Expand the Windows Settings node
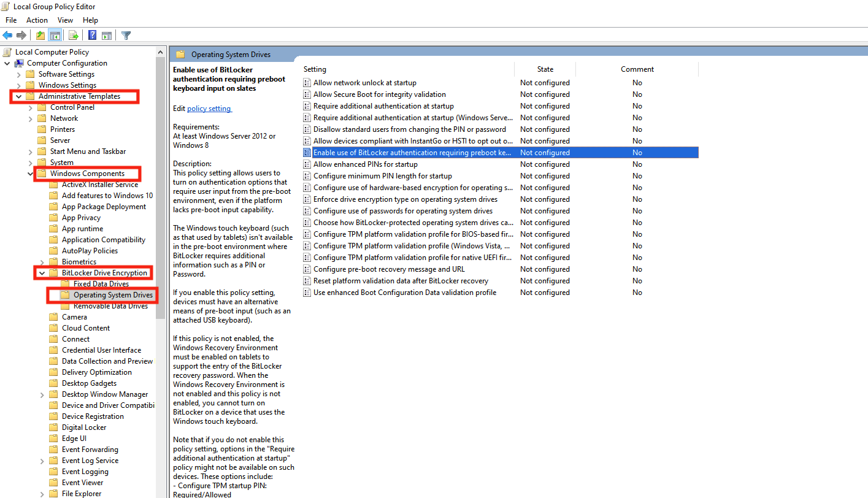Viewport: 868px width, 498px height. click(18, 85)
